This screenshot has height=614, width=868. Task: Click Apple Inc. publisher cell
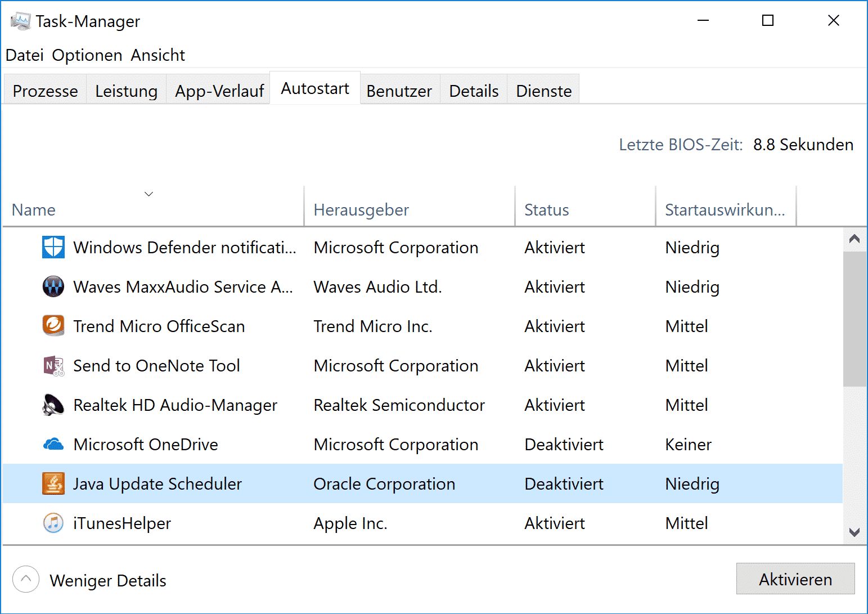click(x=350, y=523)
